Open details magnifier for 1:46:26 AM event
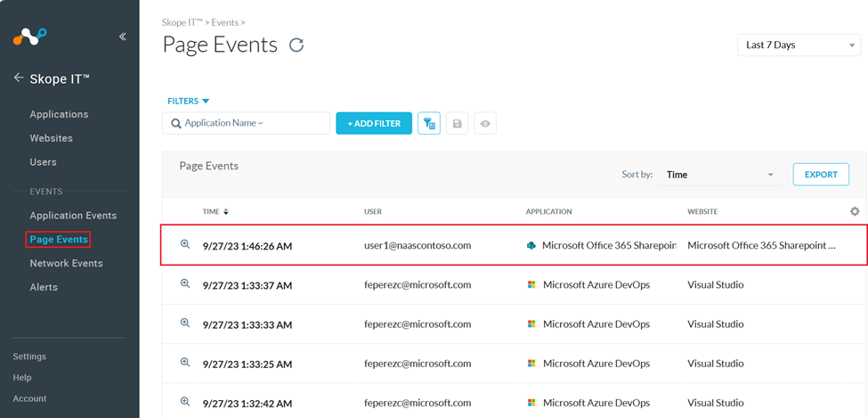Screen dimensions: 868x418 coord(185,244)
